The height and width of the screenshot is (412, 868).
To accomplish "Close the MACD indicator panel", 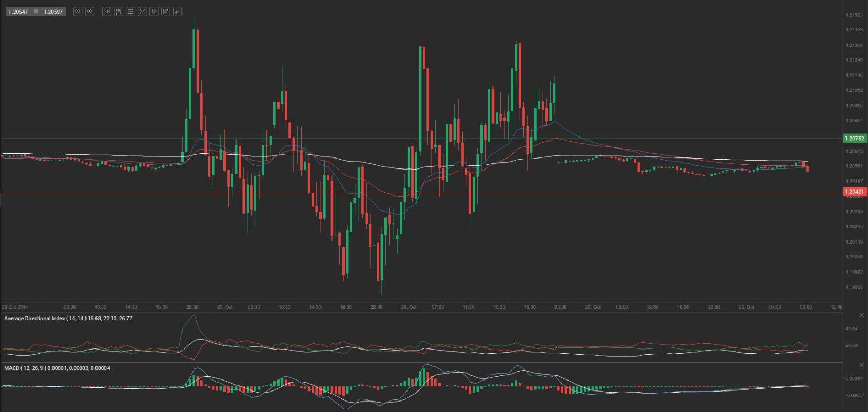I will (x=861, y=365).
